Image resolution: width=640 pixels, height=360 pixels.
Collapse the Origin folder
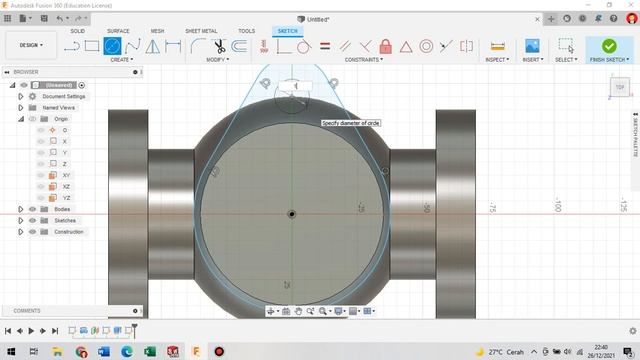[x=21, y=119]
